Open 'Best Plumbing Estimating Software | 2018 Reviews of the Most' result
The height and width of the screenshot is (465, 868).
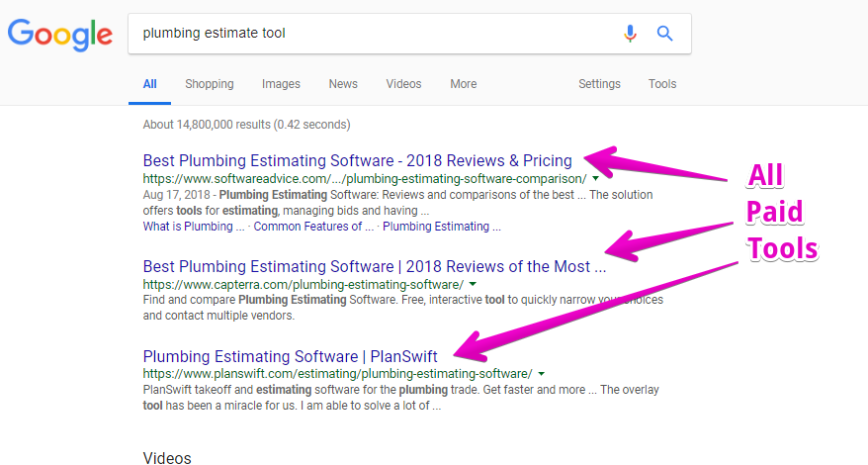click(x=375, y=266)
